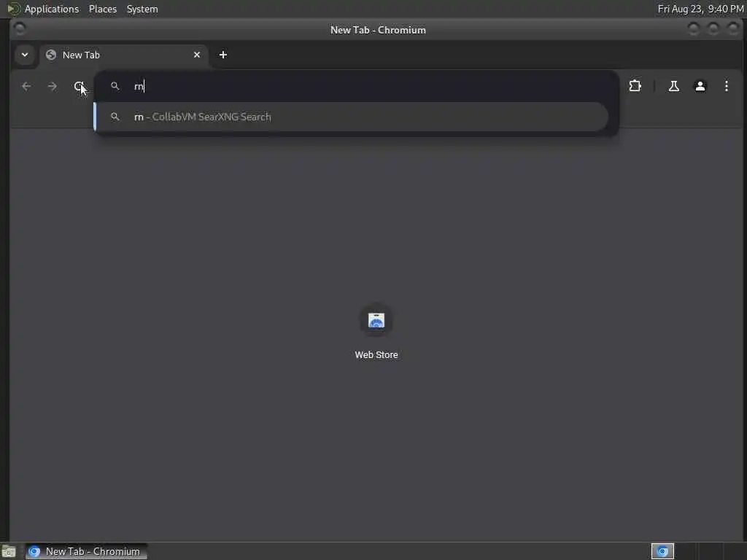The image size is (747, 560).
Task: Select the rn - CollabVM SearXNG Search suggestion
Action: pyautogui.click(x=351, y=117)
